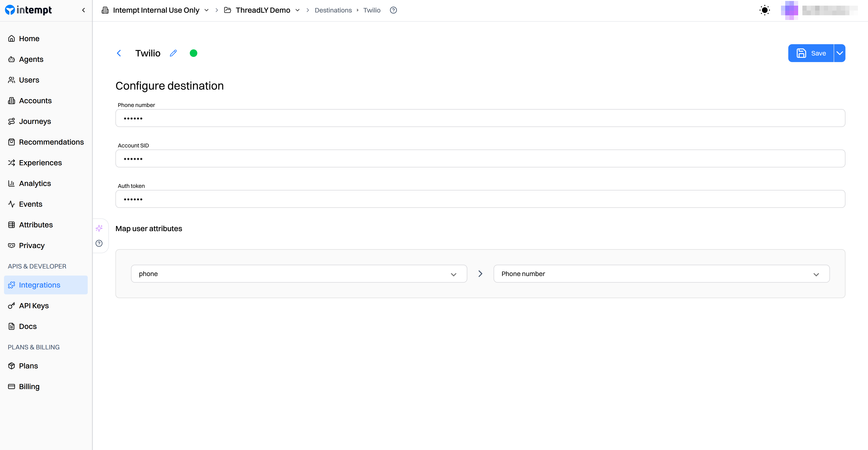868x450 pixels.
Task: Click the Recommendations bag icon
Action: (12, 142)
